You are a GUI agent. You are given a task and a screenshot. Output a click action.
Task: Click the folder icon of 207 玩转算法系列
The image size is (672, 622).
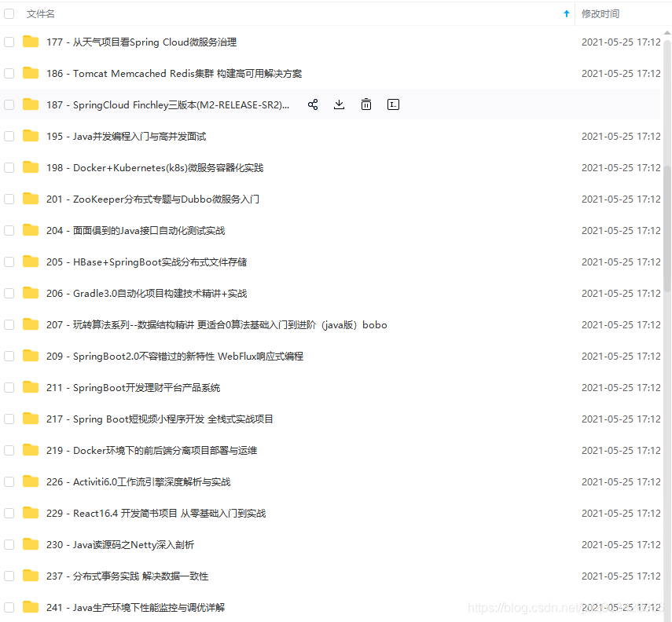click(x=30, y=324)
